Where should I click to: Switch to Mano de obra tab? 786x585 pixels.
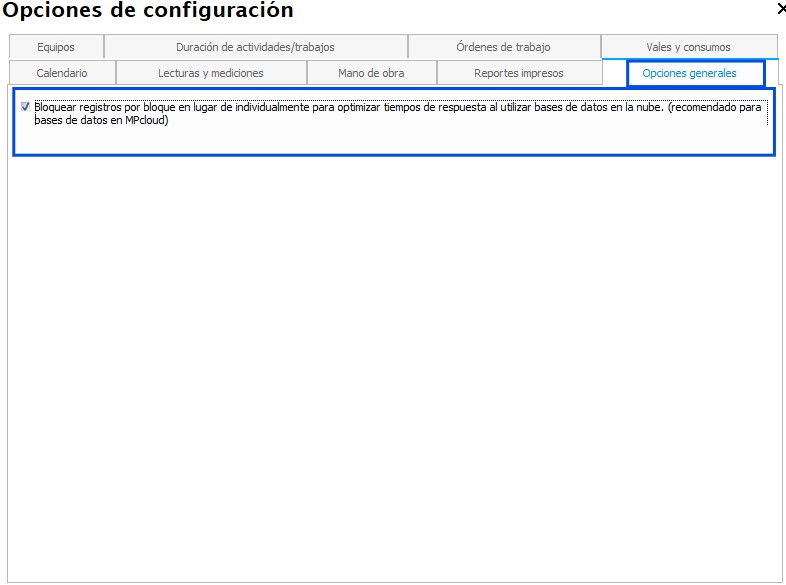(371, 73)
